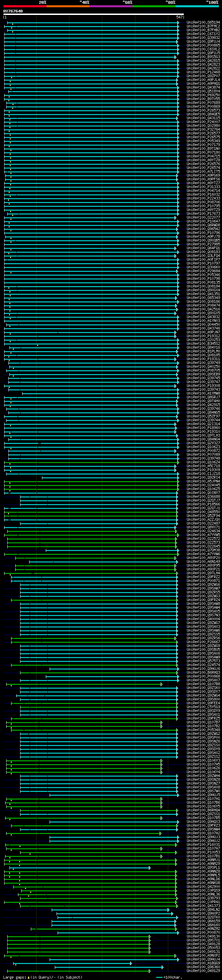
Task: Select hit UniRef100_P05349
Action: point(203,141)
